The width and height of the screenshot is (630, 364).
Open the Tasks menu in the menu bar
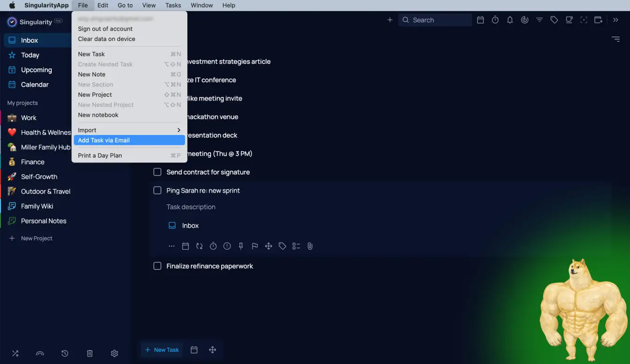click(173, 5)
